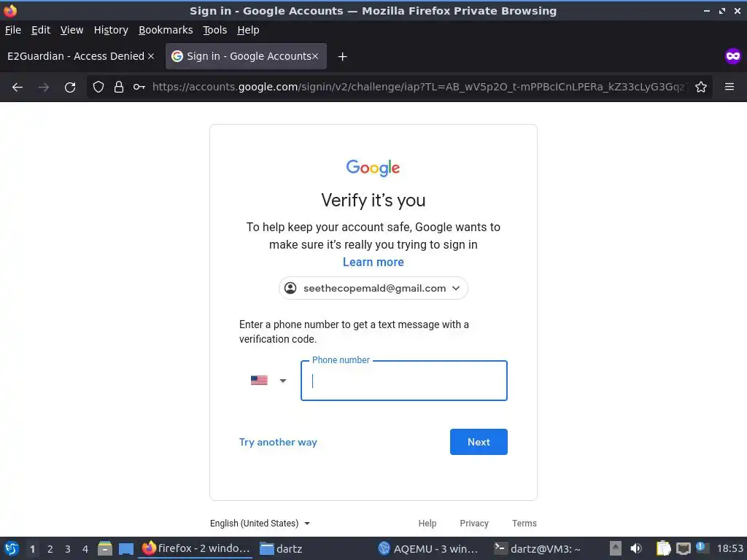Minimize the Firefox window
Image resolution: width=747 pixels, height=560 pixels.
coord(706,10)
